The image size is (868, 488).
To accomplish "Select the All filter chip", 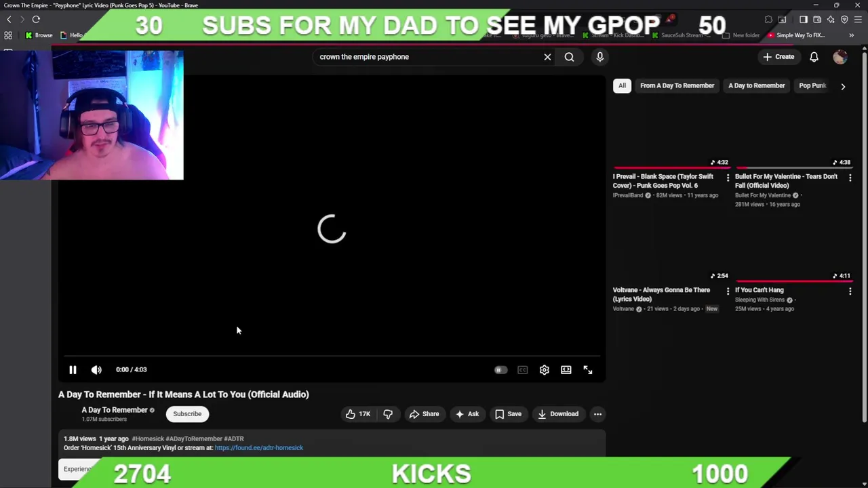I will point(622,85).
